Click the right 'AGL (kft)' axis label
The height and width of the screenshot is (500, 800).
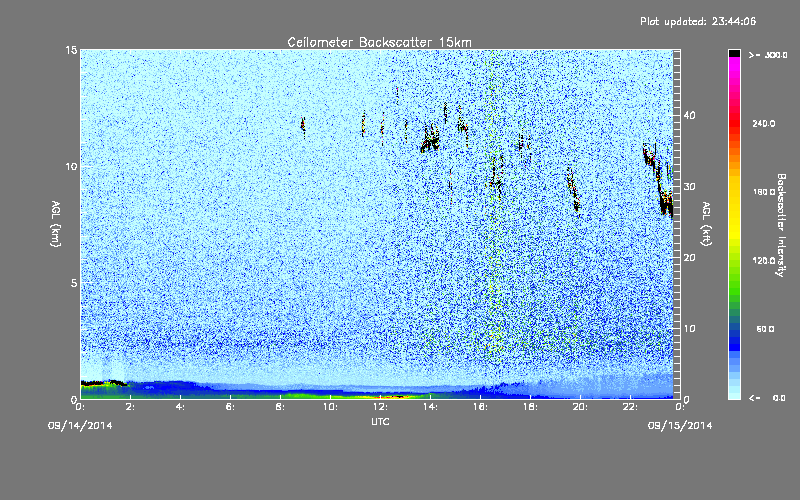[706, 223]
